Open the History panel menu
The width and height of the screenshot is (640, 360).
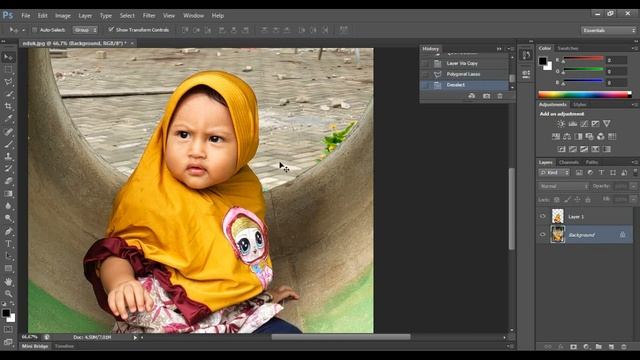512,49
